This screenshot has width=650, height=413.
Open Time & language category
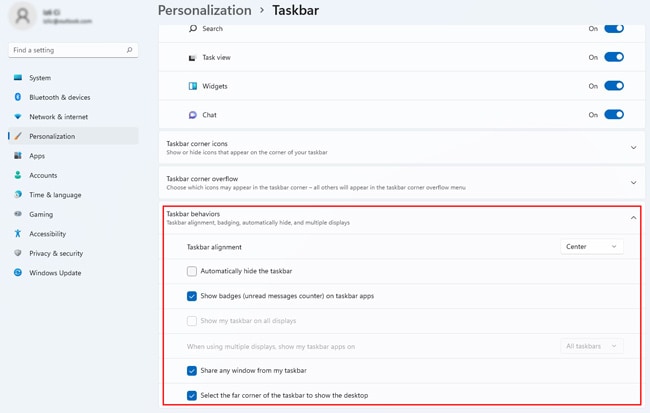click(x=73, y=194)
